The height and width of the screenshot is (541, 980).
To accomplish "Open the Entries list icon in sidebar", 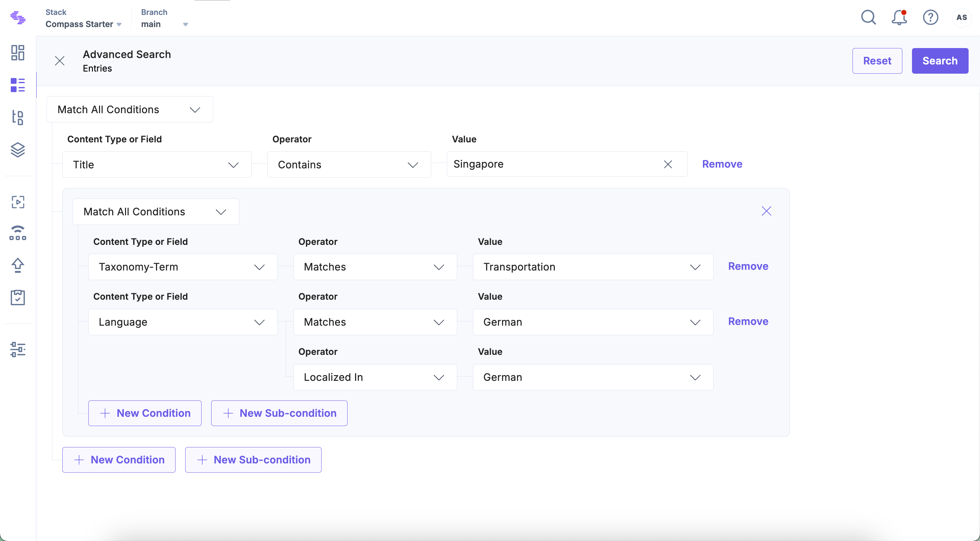I will (18, 85).
